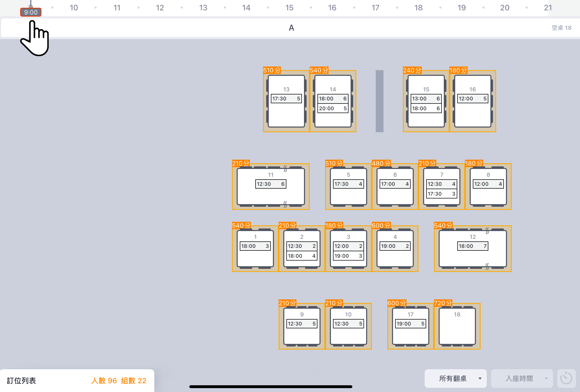Open the 17:30 reservation at table 7
Viewport: 580px width, 392px height.
(441, 194)
